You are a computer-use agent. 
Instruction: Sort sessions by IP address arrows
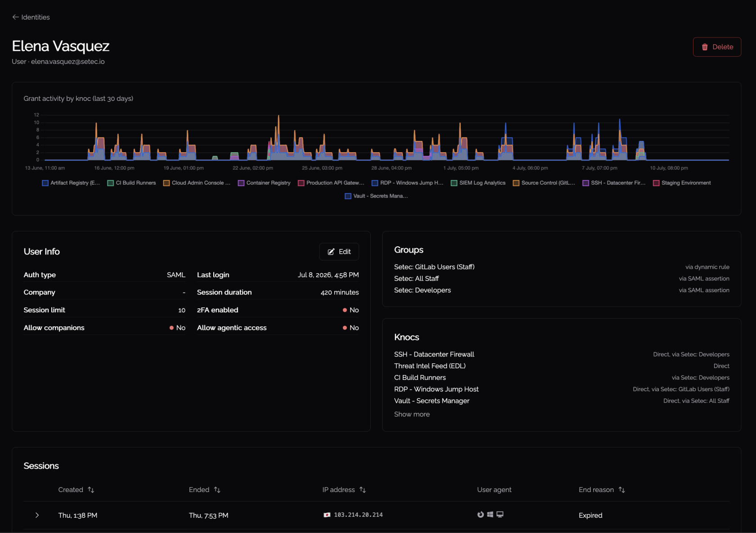[x=363, y=490]
